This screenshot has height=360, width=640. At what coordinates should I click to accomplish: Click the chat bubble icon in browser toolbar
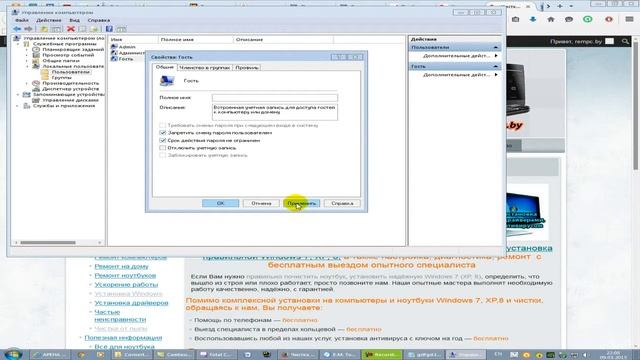569,19
